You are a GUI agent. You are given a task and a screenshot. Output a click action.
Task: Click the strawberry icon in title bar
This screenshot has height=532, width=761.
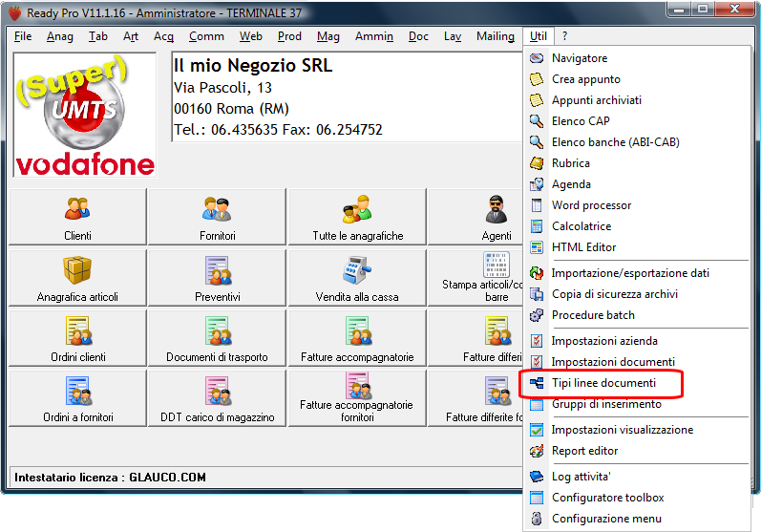click(x=15, y=13)
